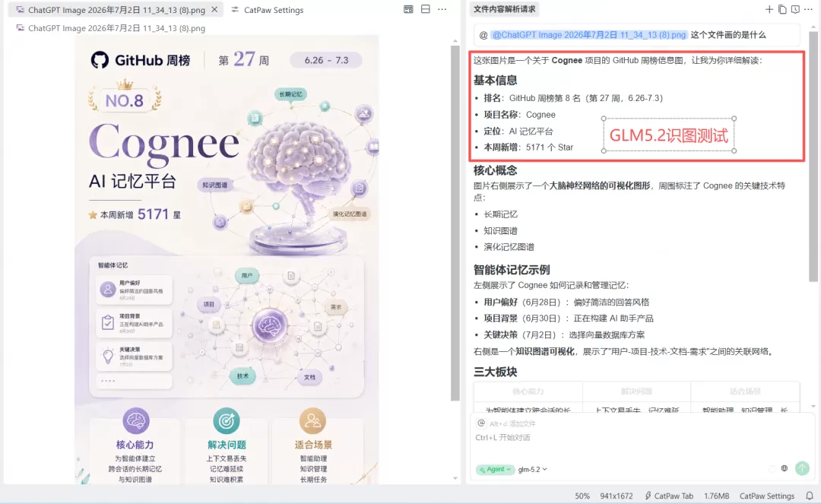821x504 pixels.
Task: Open CatPaw Settings from the status bar
Action: point(766,496)
